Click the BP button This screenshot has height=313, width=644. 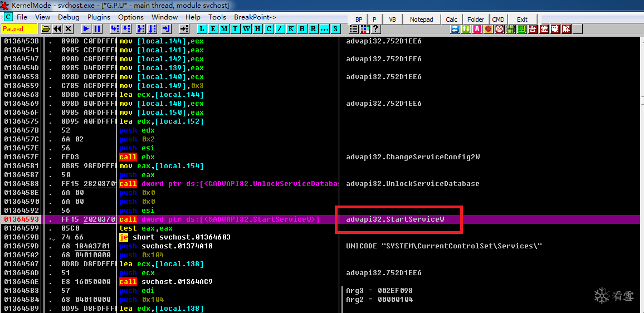tap(359, 19)
